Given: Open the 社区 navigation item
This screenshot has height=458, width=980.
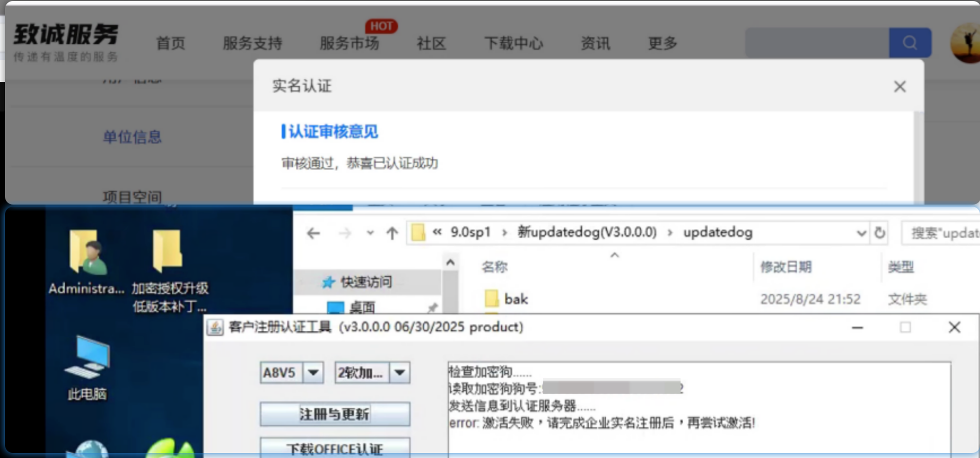Looking at the screenshot, I should pos(431,43).
